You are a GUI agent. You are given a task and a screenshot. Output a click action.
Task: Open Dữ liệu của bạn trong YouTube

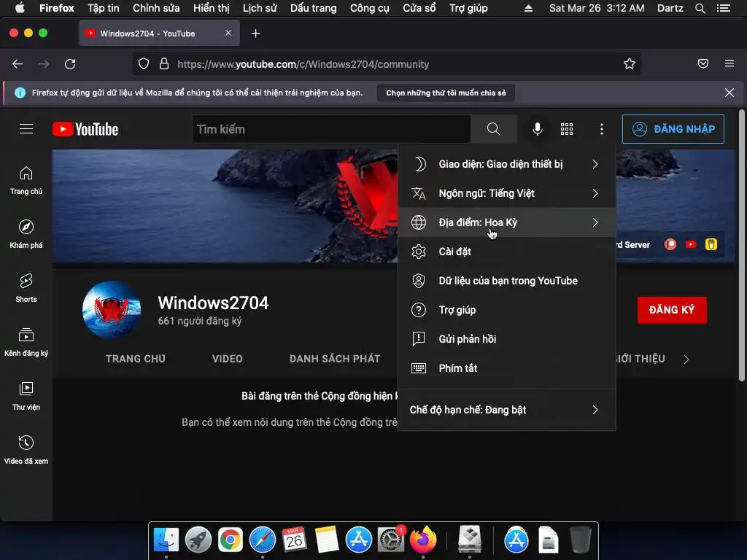click(x=506, y=281)
